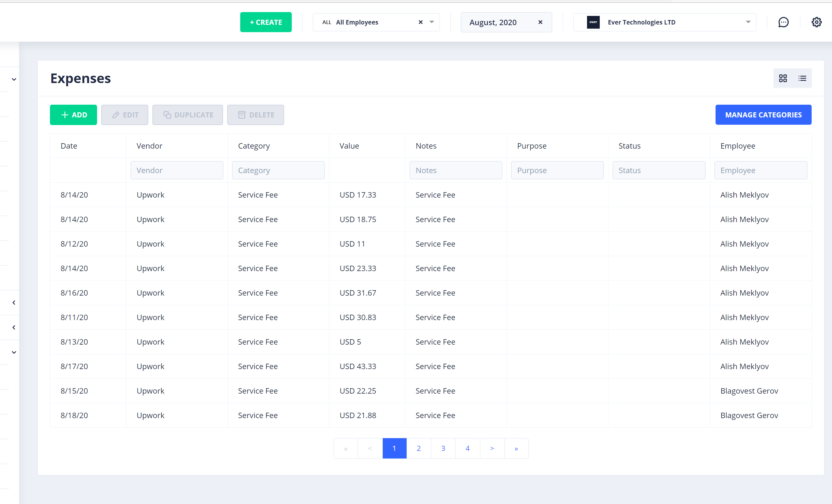Viewport: 832px width, 504px height.
Task: Click the plus icon on ADD button
Action: tap(64, 115)
